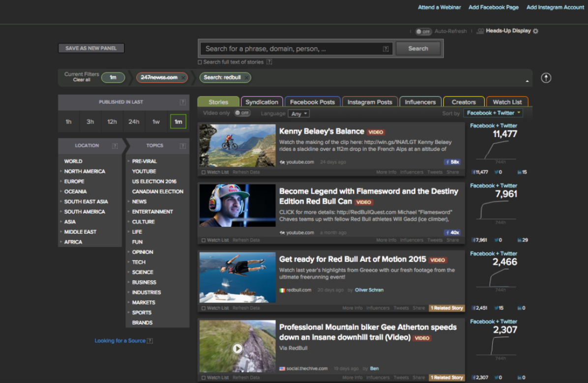Tick Watch List checkbox for Kenny Belaey story
This screenshot has width=588, height=383.
pyautogui.click(x=204, y=172)
